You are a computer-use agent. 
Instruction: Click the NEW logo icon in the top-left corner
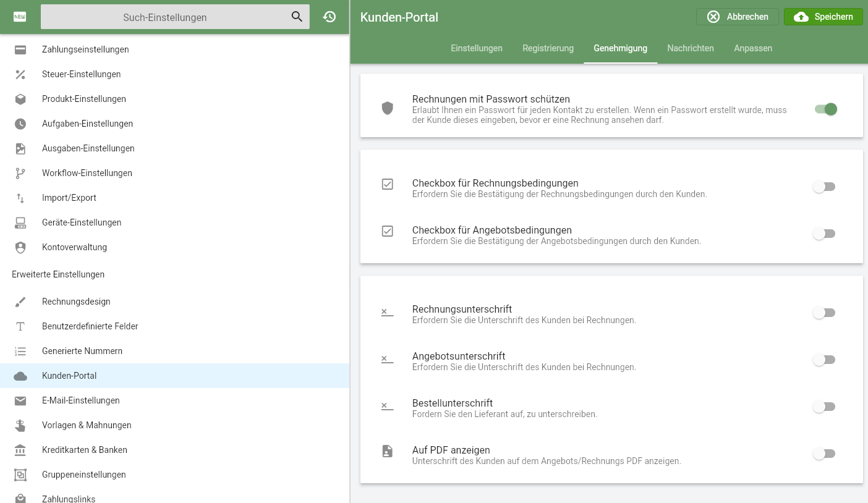20,17
